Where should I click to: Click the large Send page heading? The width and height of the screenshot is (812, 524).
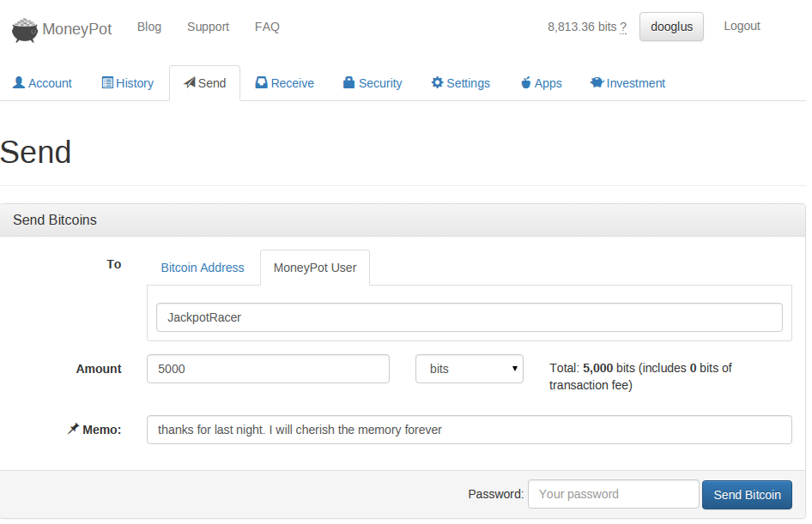(x=36, y=152)
